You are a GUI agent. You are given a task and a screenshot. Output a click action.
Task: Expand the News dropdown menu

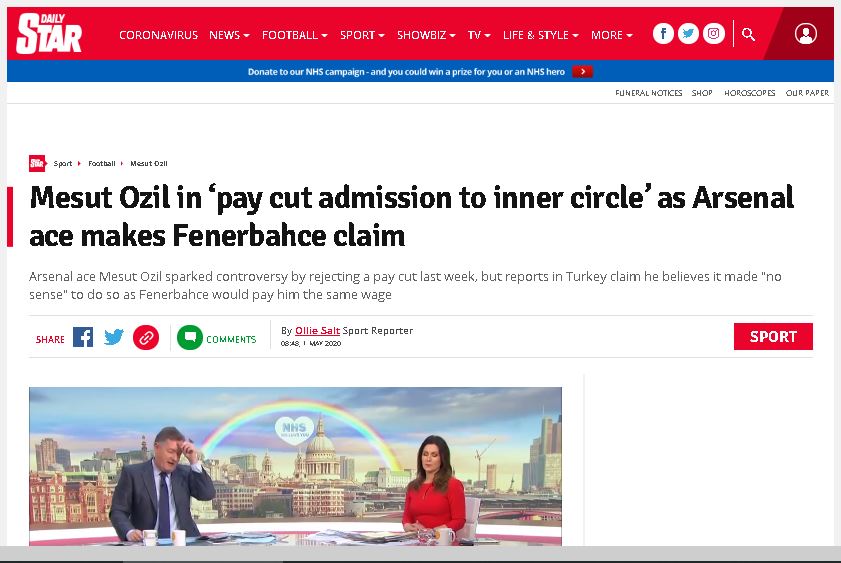[x=229, y=35]
